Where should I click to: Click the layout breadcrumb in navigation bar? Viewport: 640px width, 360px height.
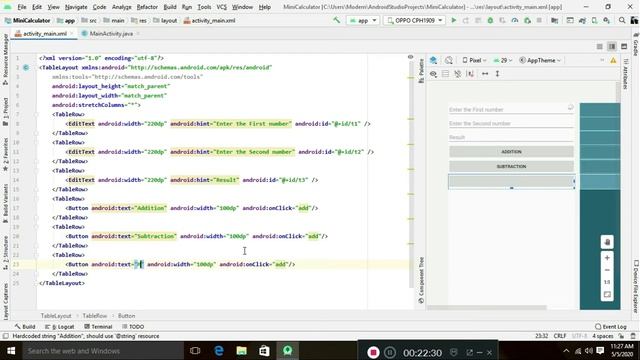pyautogui.click(x=165, y=20)
